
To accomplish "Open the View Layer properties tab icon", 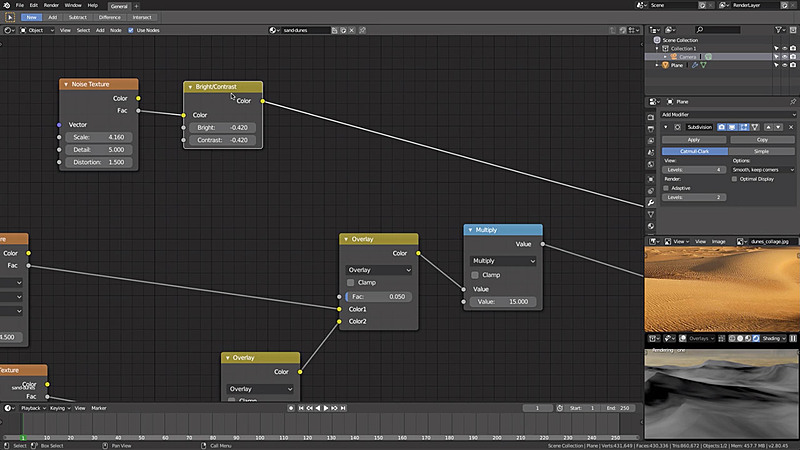I will click(651, 141).
